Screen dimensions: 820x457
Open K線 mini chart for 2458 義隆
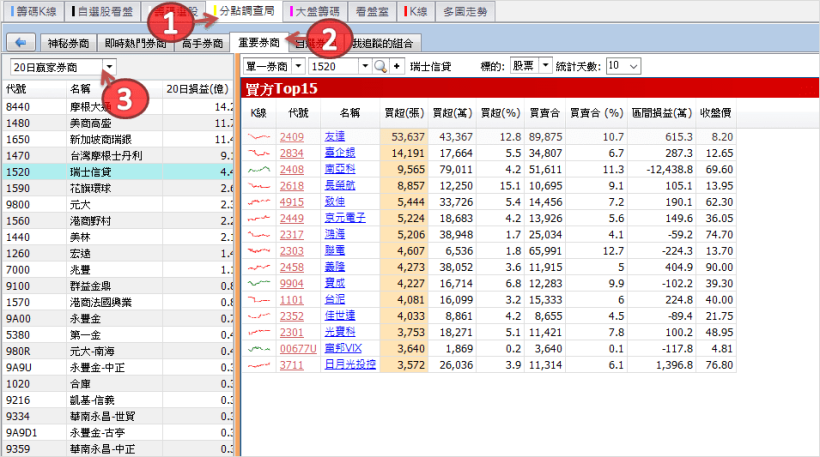pos(259,267)
